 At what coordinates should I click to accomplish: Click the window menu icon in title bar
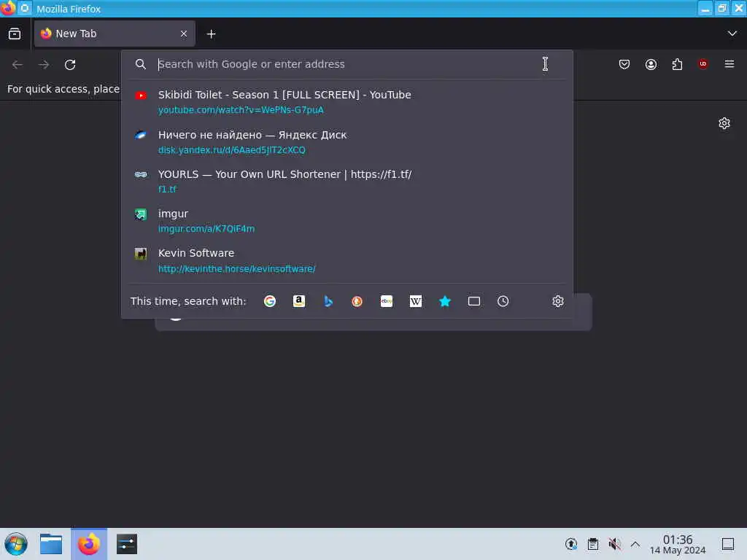(8, 9)
